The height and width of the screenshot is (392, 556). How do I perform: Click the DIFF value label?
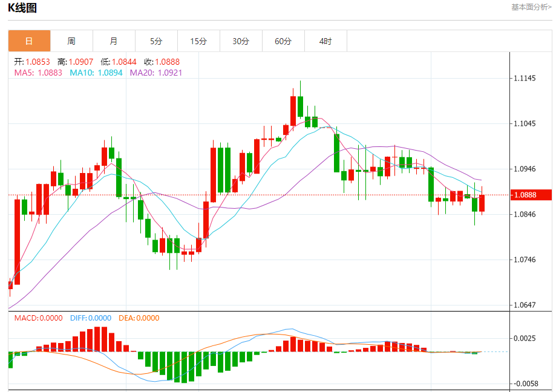coord(90,318)
